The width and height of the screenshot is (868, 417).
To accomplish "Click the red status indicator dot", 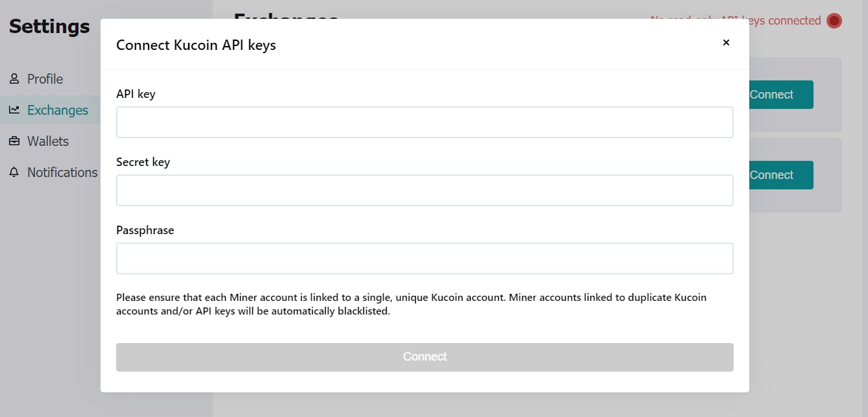I will pyautogui.click(x=834, y=21).
